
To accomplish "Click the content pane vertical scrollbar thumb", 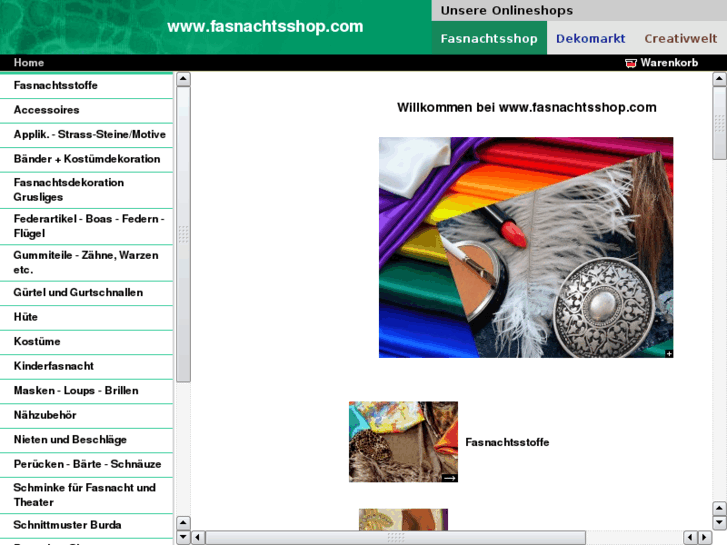I will click(719, 123).
